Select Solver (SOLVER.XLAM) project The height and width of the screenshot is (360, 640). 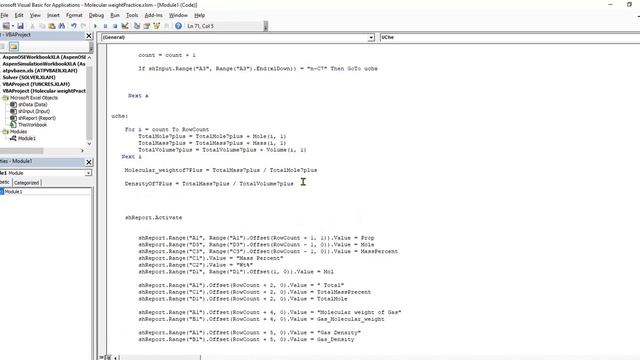29,78
